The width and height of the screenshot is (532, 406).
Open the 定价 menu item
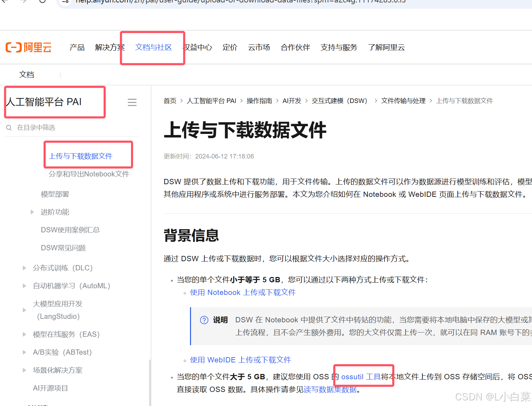[x=230, y=47]
